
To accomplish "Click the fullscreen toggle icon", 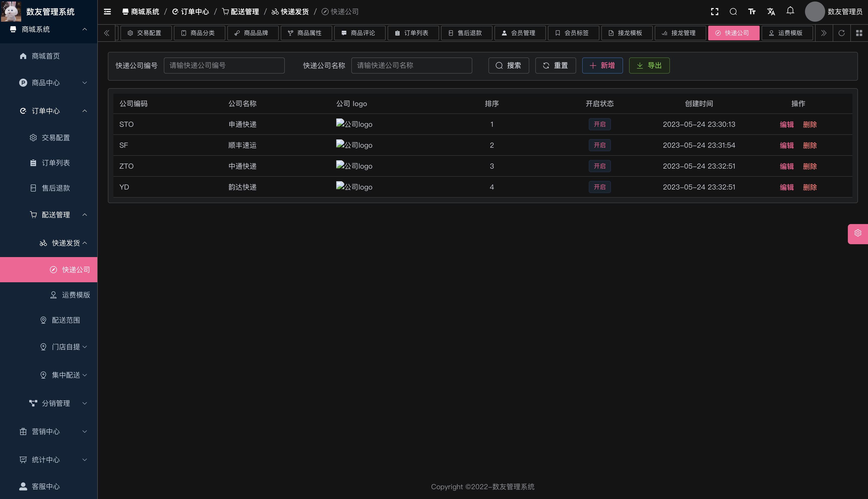I will (715, 12).
